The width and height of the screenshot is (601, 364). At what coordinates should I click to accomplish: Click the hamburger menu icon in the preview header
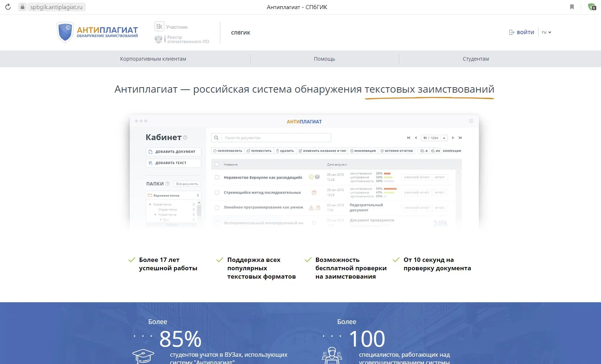[x=471, y=121]
